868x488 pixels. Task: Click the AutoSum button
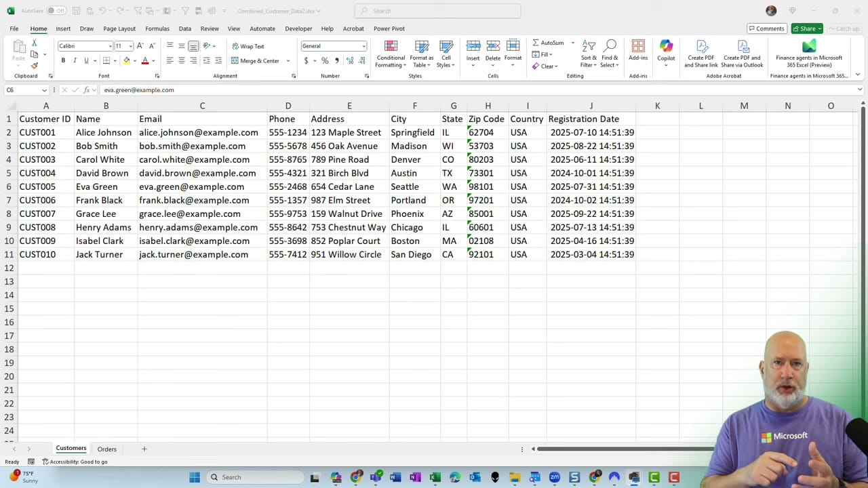[x=549, y=43]
